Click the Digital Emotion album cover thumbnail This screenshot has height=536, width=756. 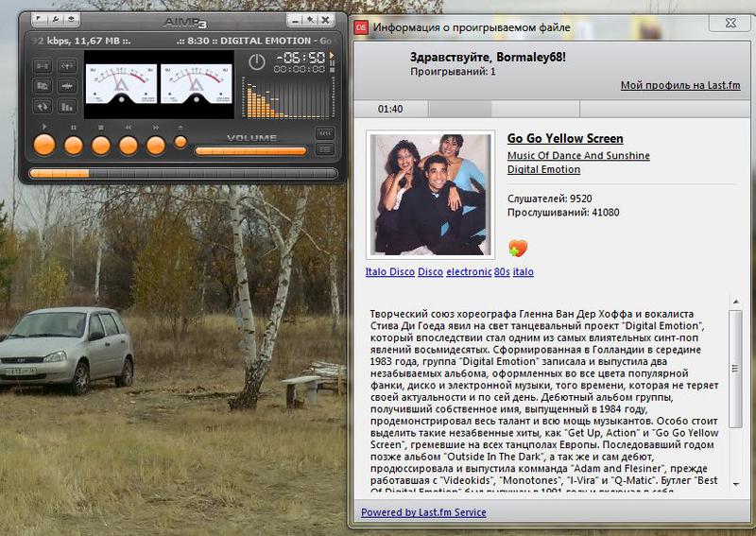click(429, 194)
